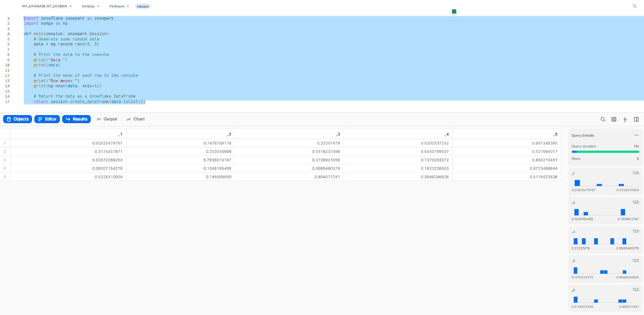Click cell value 0.09007154279
The width and height of the screenshot is (644, 315).
(x=107, y=168)
